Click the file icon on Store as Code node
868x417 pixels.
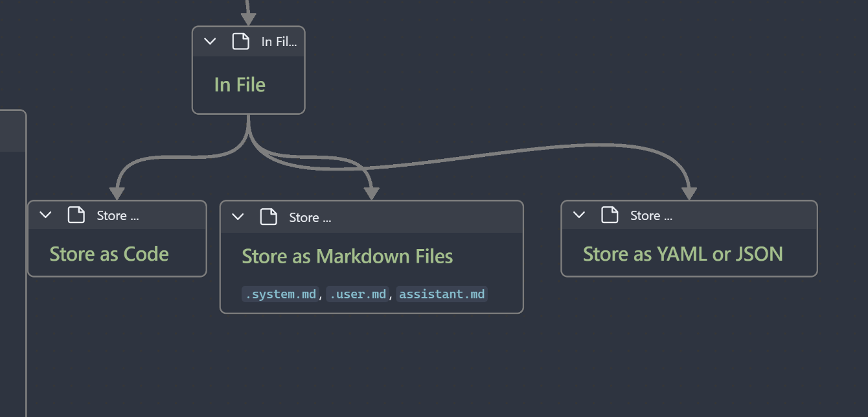pos(76,215)
